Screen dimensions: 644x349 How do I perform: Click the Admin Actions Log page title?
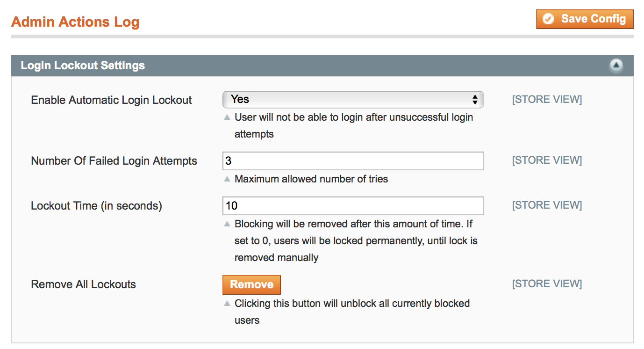click(75, 22)
